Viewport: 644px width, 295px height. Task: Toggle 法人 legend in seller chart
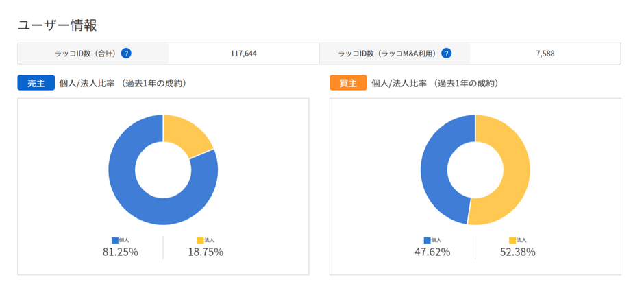click(206, 240)
